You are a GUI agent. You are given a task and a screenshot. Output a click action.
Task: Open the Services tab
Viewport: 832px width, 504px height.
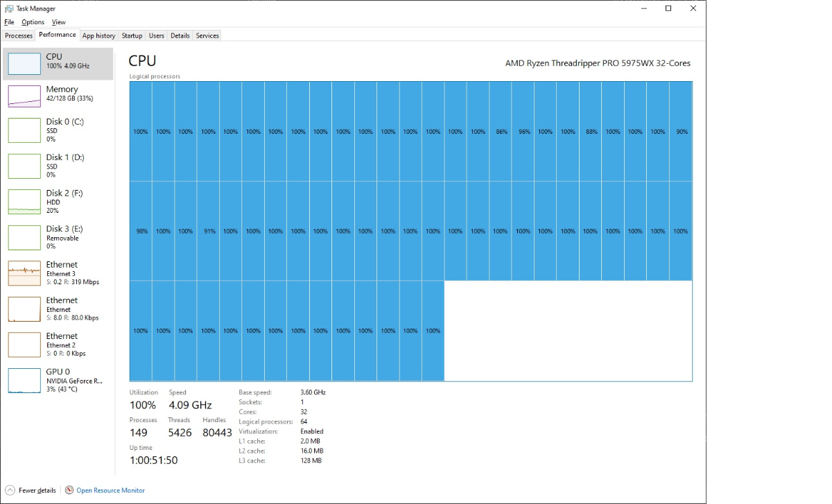pyautogui.click(x=207, y=35)
